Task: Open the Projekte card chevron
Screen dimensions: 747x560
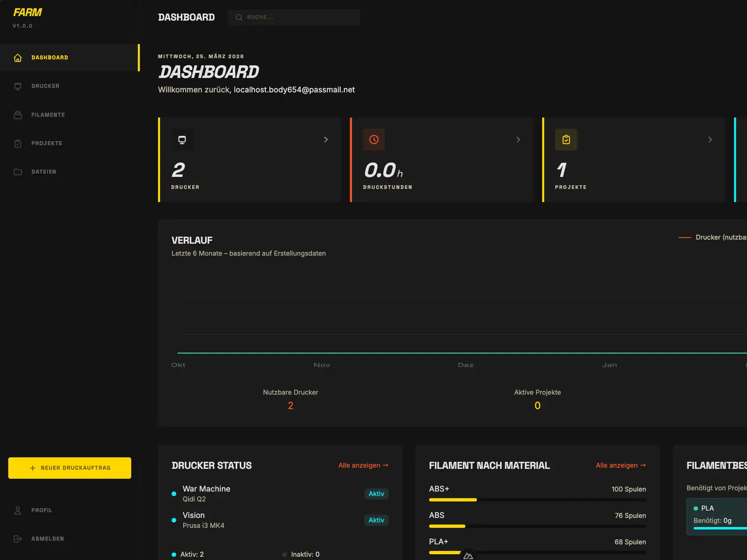Action: 710,140
